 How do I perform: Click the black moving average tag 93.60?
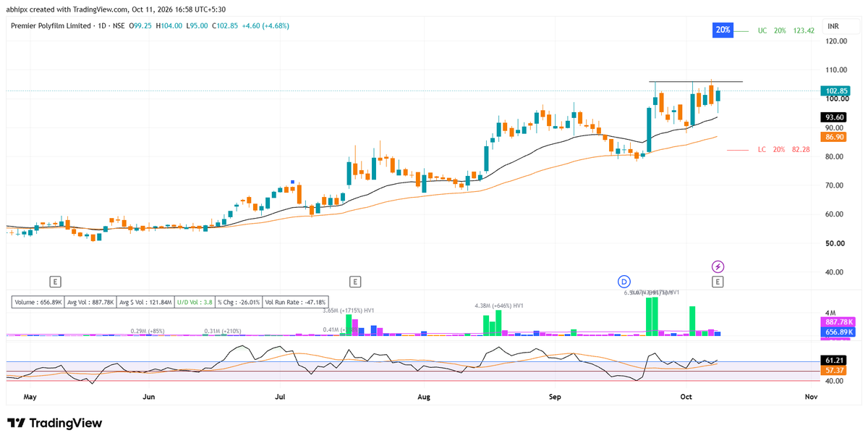[x=833, y=117]
